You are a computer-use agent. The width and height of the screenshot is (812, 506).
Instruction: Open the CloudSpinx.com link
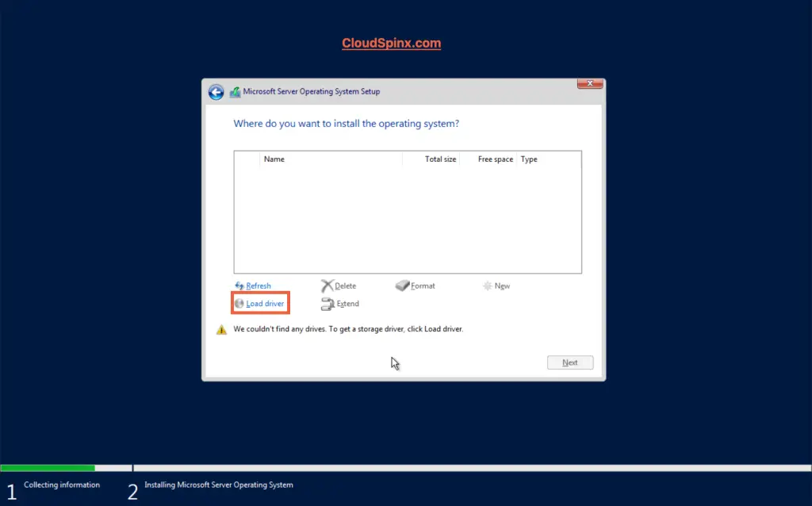[391, 43]
